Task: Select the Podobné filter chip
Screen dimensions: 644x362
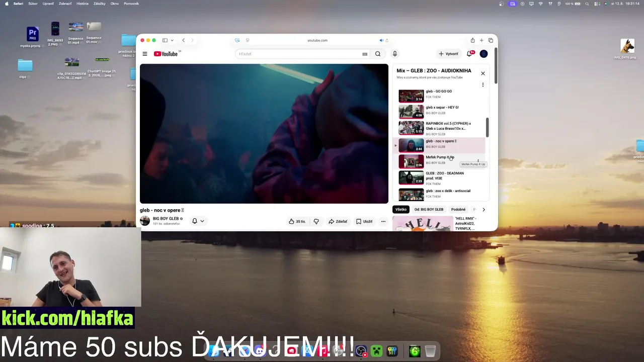Action: point(458,210)
